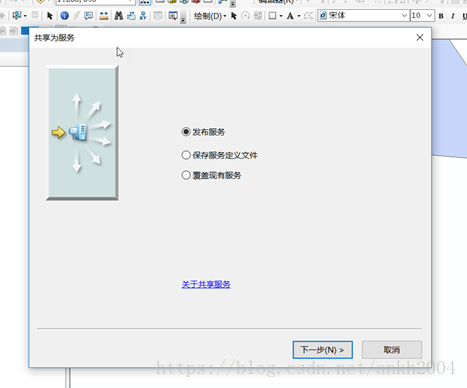The height and width of the screenshot is (388, 467).
Task: Activate the Go To XY tool
Action: point(143,16)
